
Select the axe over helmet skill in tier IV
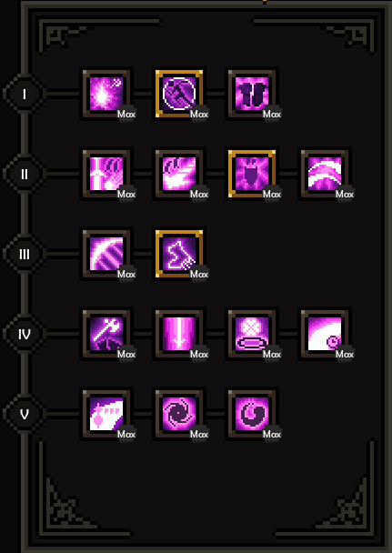106,334
